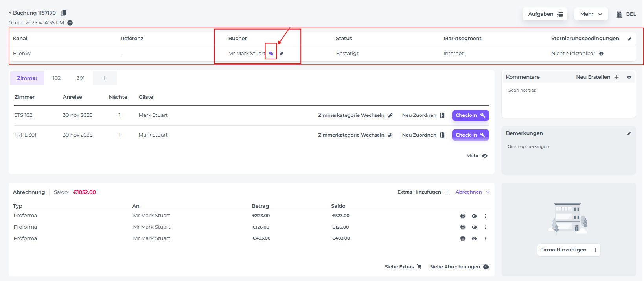
Task: Open booker profile icon next to Mark Stuart
Action: (x=271, y=54)
